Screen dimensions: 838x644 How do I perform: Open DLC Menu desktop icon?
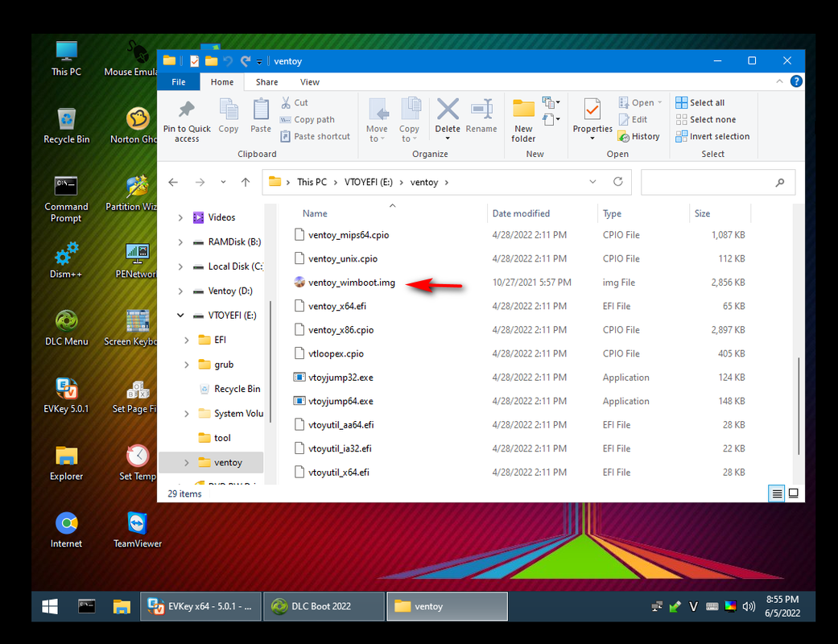point(66,328)
